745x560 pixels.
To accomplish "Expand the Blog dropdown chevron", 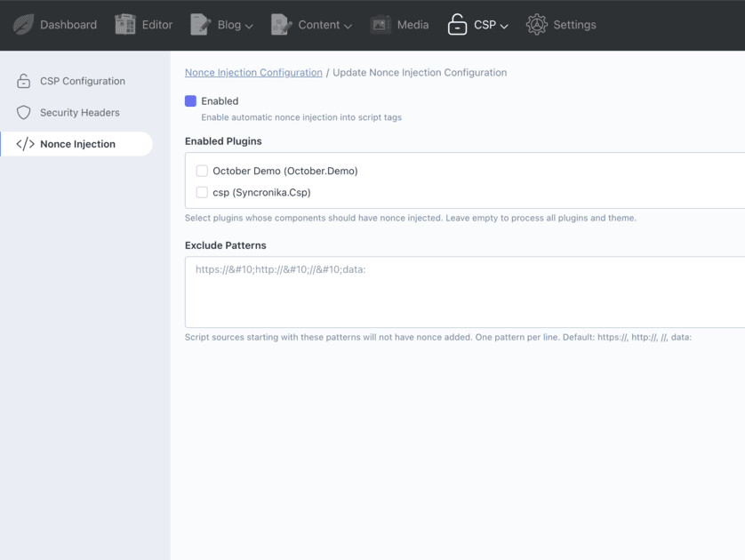I will click(249, 27).
